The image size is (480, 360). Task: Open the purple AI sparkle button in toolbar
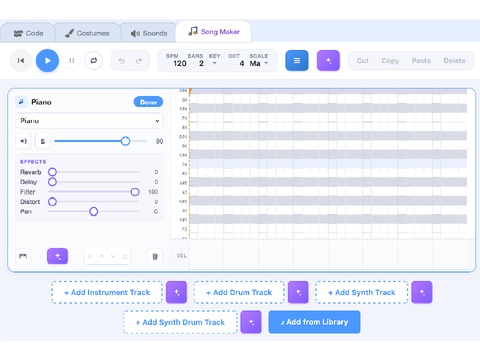point(328,60)
